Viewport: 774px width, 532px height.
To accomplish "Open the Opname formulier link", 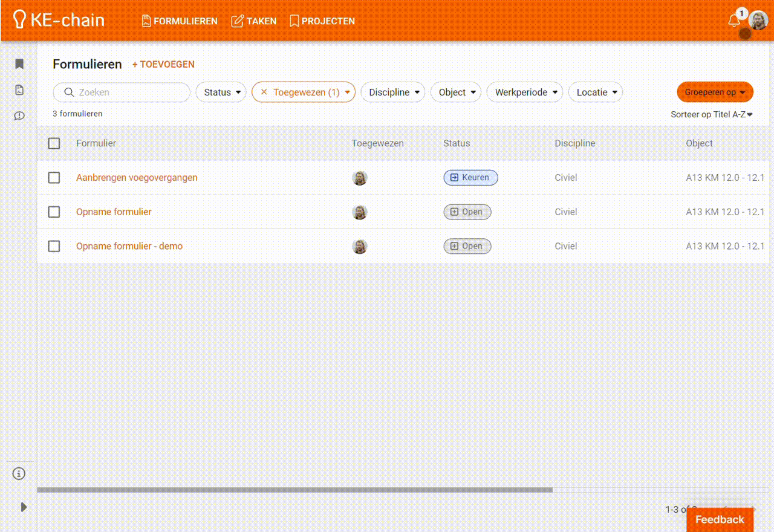I will [x=114, y=212].
